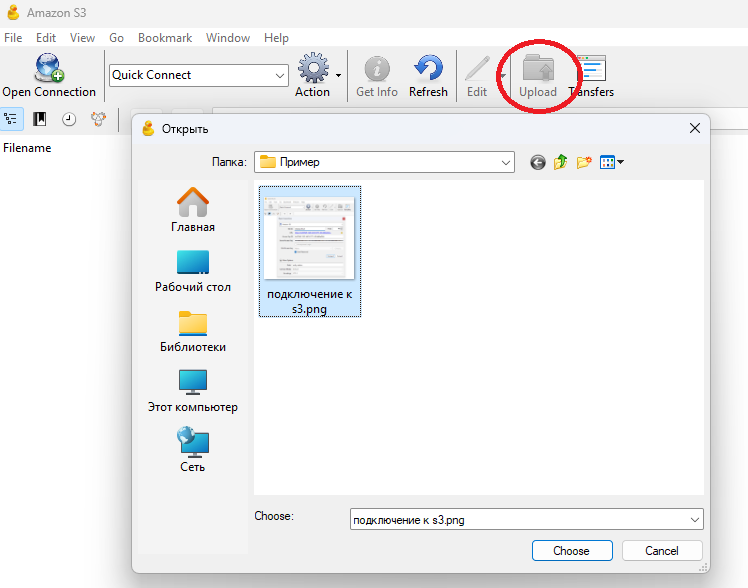
Task: Open the Window menu
Action: pyautogui.click(x=228, y=38)
